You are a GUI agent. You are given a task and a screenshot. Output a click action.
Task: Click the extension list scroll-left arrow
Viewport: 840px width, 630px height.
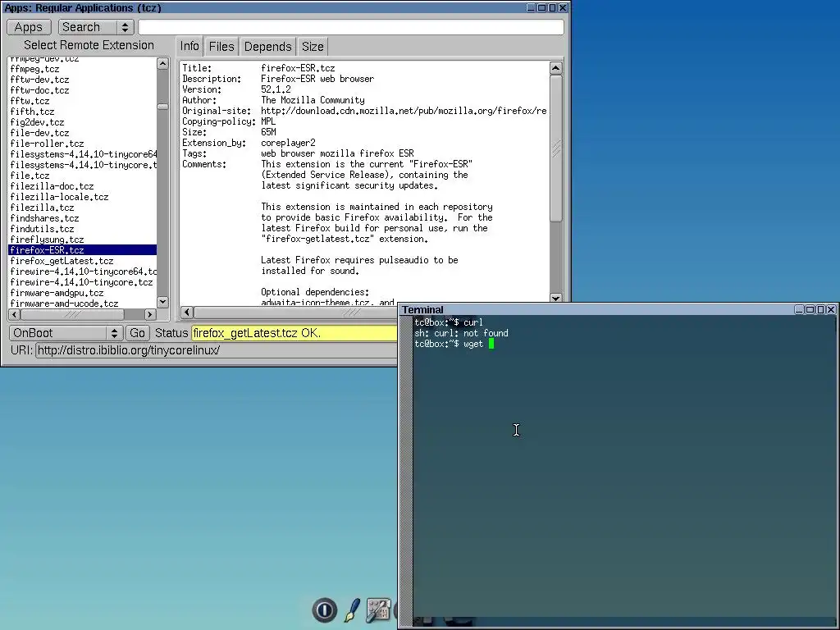(x=15, y=314)
